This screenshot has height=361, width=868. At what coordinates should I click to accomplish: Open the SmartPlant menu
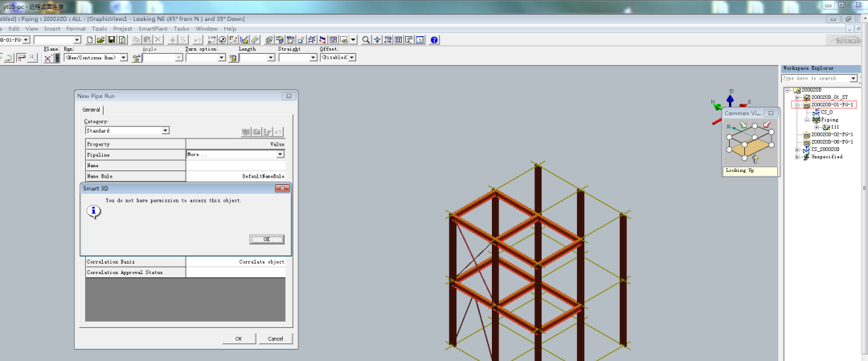(154, 29)
